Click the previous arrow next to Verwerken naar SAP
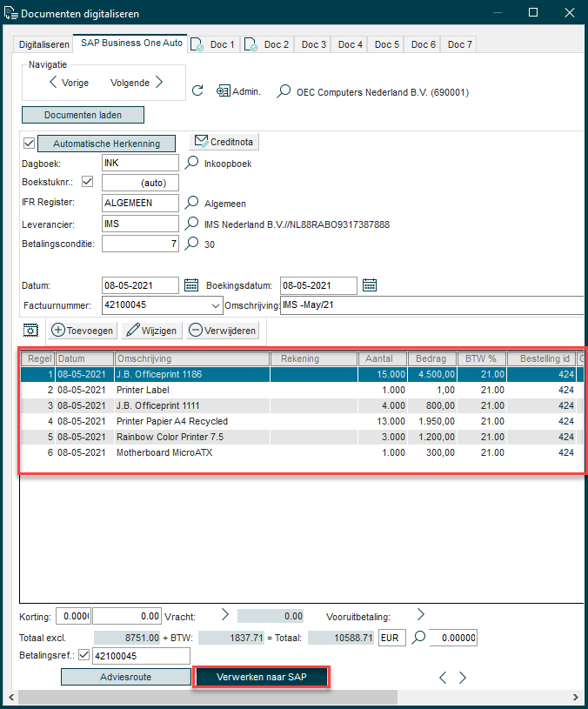Image resolution: width=588 pixels, height=709 pixels. point(443,678)
